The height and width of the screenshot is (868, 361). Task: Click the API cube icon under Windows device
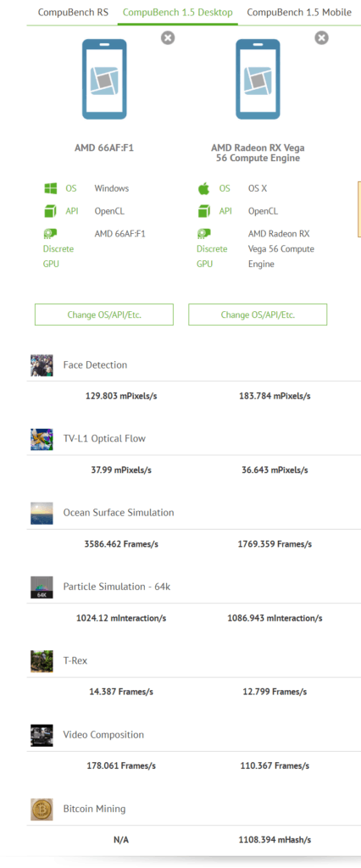click(51, 211)
